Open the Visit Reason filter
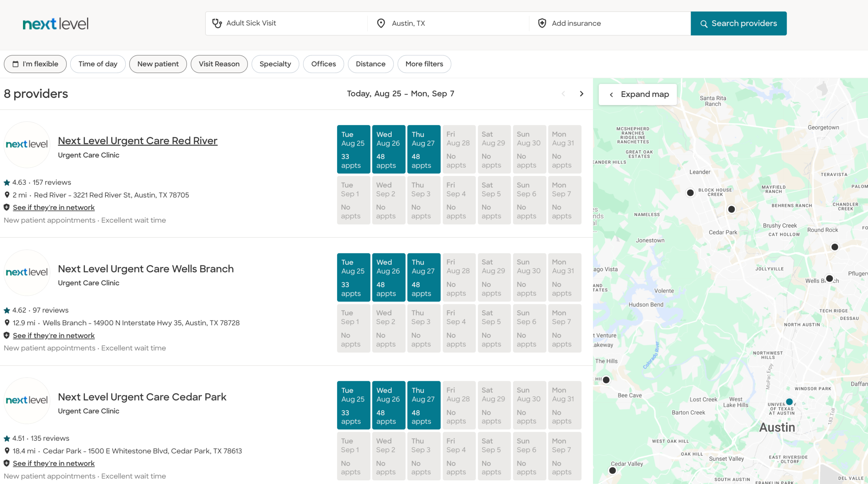 [x=219, y=64]
